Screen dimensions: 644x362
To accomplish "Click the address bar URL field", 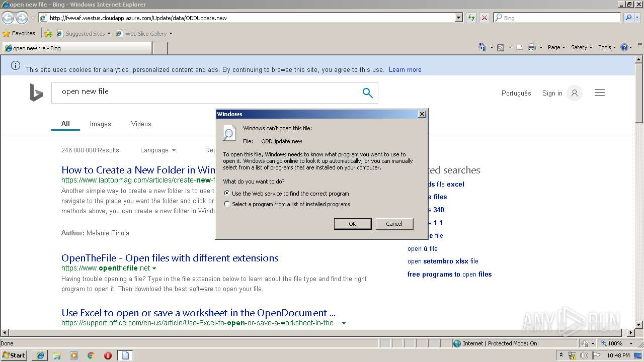I will (247, 18).
